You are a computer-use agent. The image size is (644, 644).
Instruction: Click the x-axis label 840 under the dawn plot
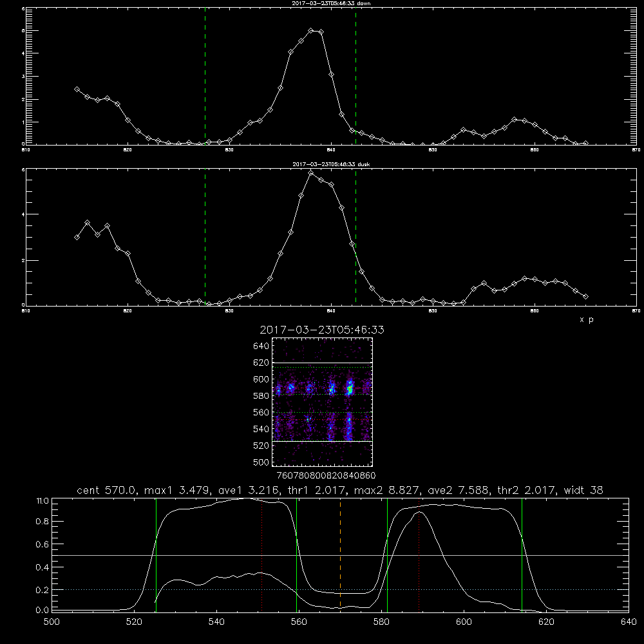coord(331,150)
